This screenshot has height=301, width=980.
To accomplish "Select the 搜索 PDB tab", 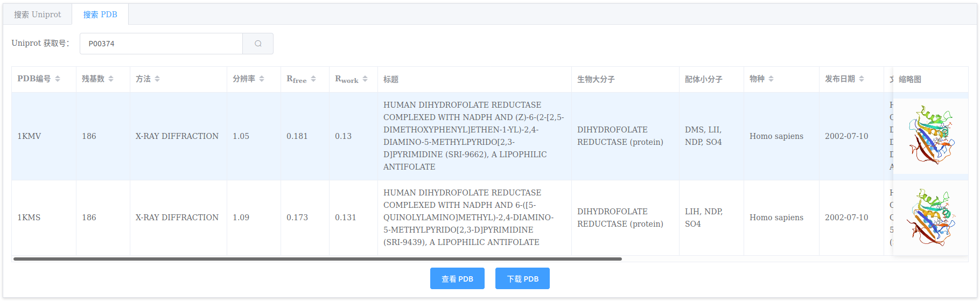I will 100,15.
